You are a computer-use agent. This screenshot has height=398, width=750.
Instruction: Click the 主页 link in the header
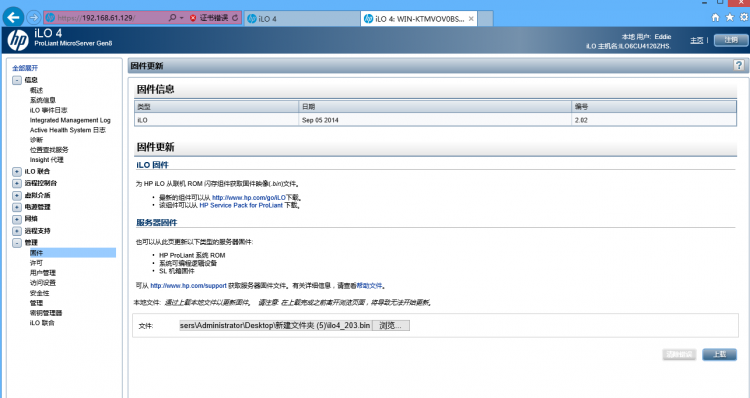tap(696, 40)
